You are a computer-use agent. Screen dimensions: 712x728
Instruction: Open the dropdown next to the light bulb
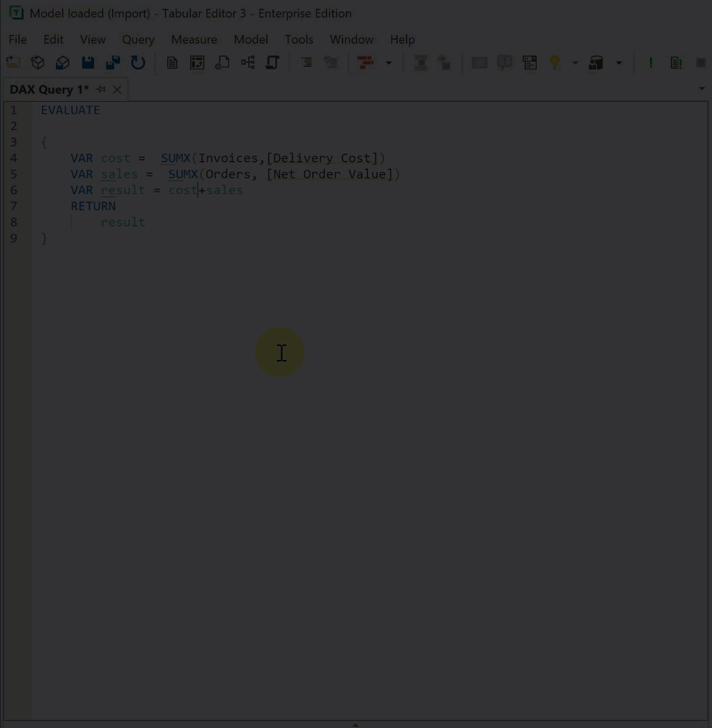(x=575, y=62)
